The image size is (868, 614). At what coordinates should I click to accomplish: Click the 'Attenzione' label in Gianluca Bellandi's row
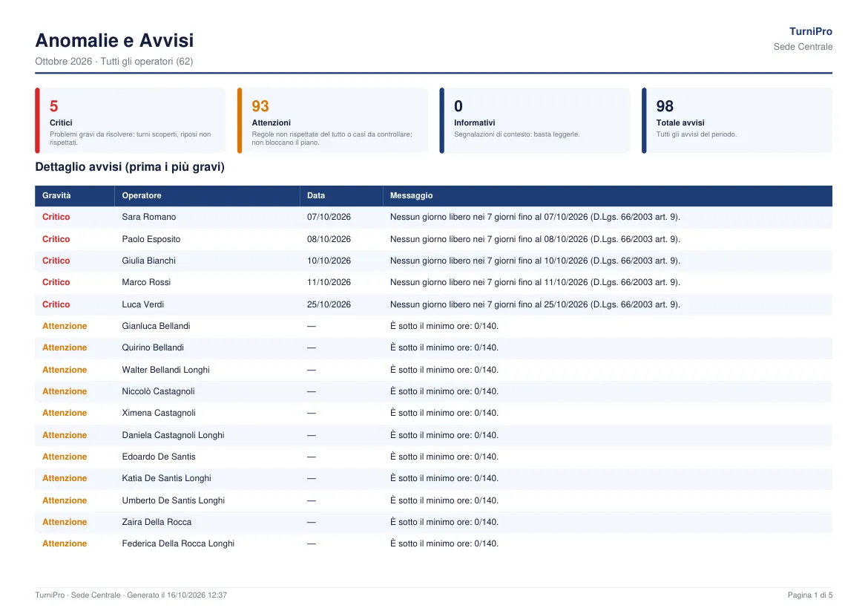pos(65,327)
